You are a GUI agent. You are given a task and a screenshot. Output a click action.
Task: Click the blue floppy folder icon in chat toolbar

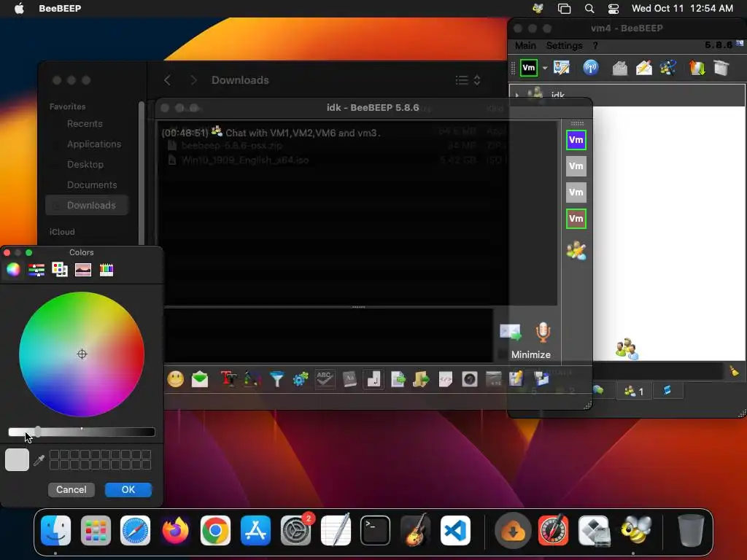point(542,379)
